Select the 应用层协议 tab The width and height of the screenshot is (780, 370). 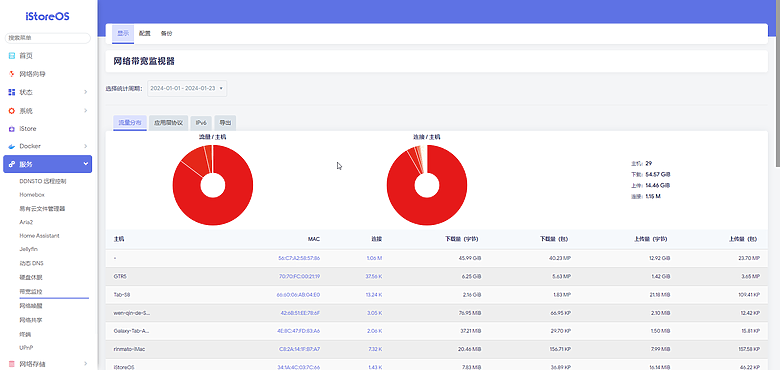pos(169,122)
